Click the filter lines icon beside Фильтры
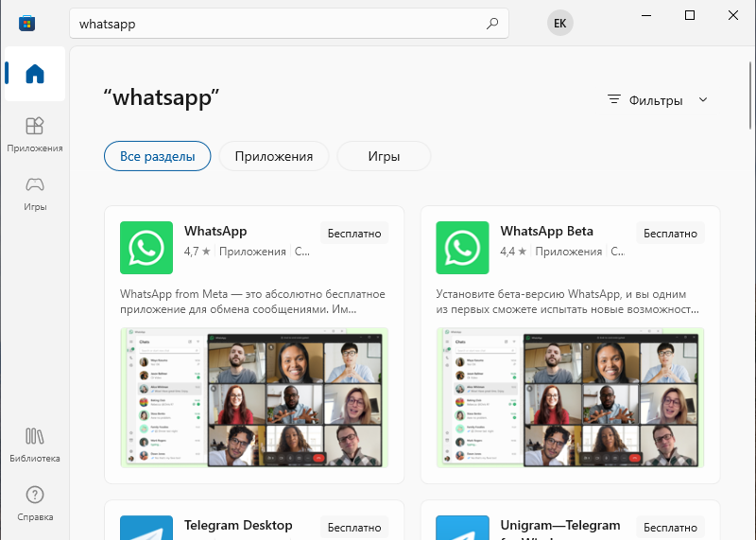 (x=613, y=99)
